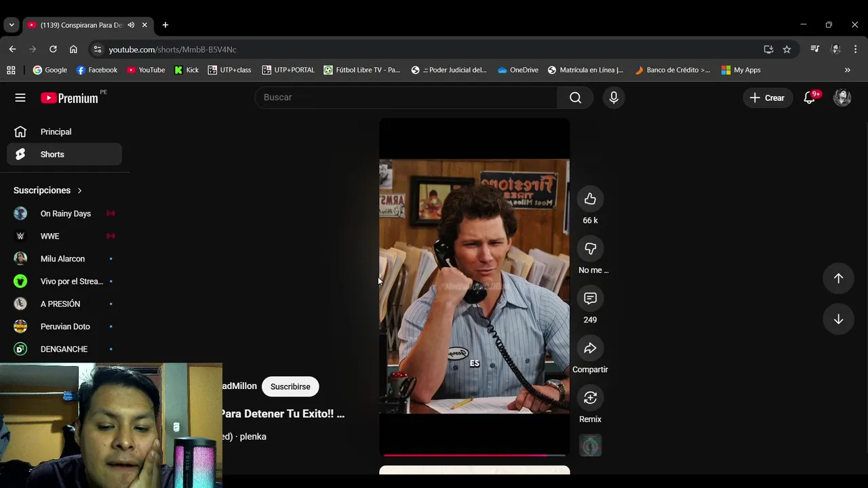The height and width of the screenshot is (488, 868).
Task: Open Vivo por el Strea... channel
Action: pos(64,281)
